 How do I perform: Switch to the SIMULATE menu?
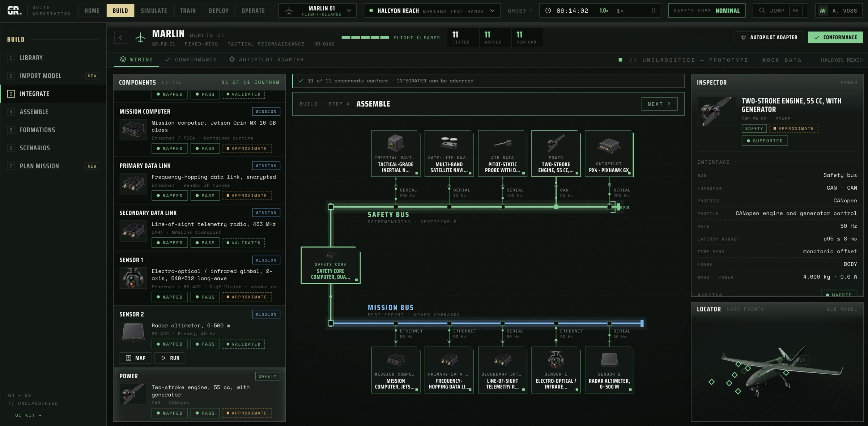point(154,10)
